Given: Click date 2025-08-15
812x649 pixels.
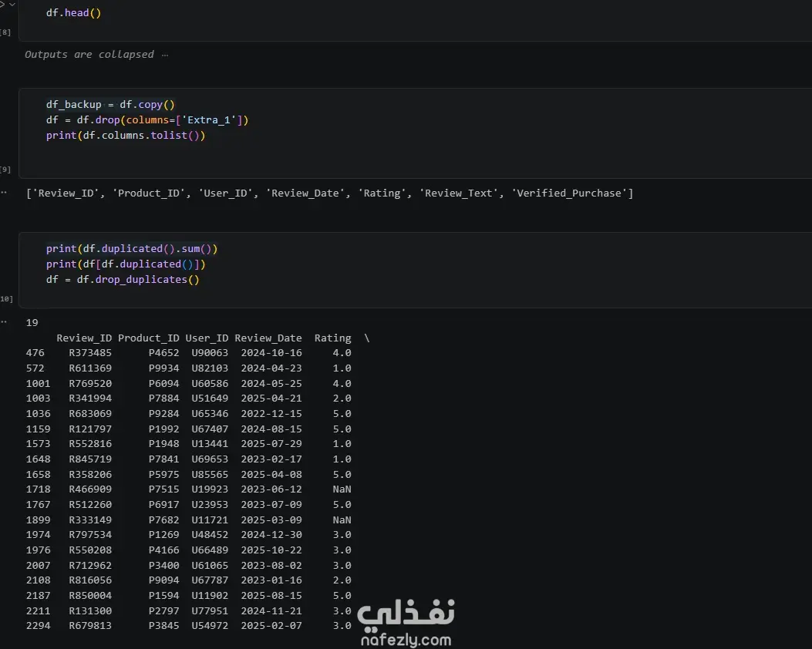Looking at the screenshot, I should click(x=271, y=596).
